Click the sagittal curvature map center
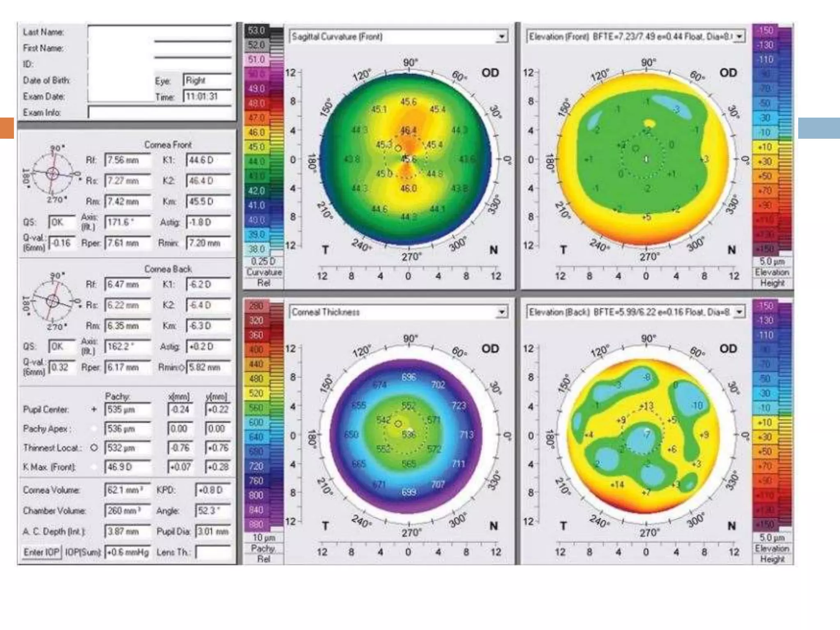Viewport: 840px width, 630px height. (x=408, y=159)
